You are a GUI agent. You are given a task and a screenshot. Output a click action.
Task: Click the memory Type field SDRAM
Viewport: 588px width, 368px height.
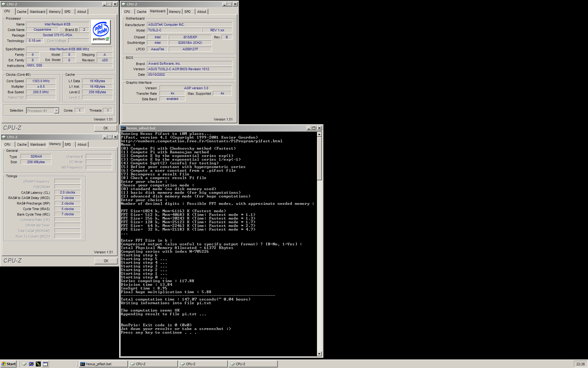[x=36, y=157]
